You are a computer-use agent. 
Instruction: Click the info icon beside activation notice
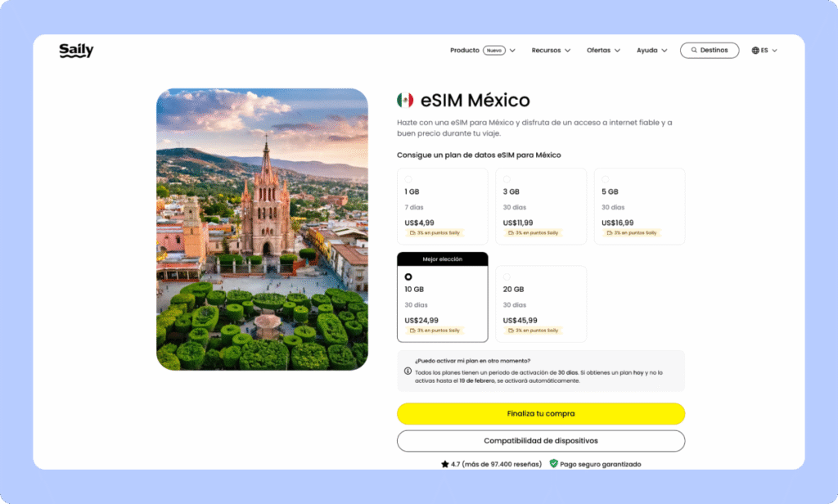coord(408,371)
